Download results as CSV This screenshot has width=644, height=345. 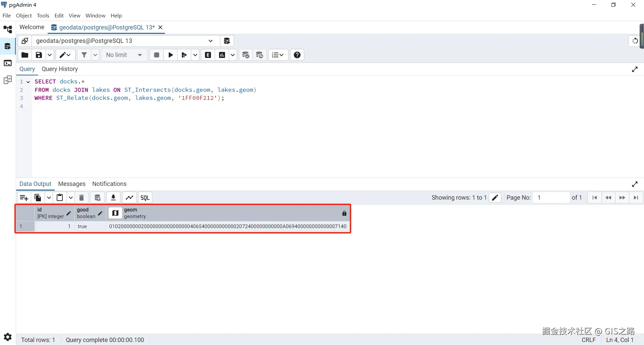coord(113,198)
